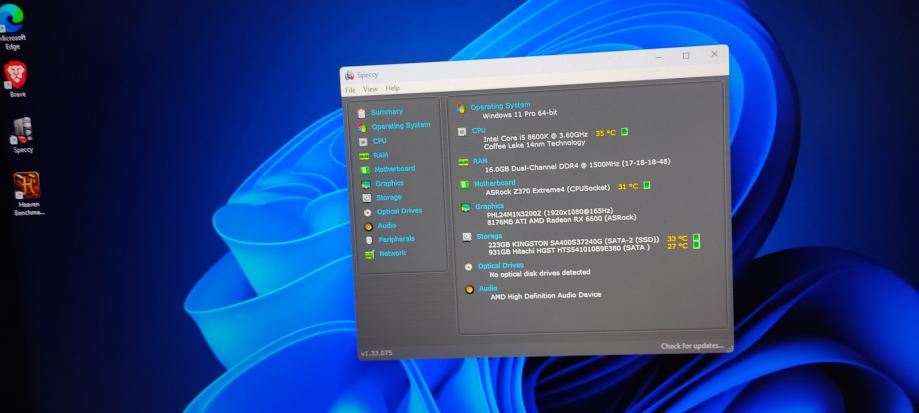The height and width of the screenshot is (413, 919).
Task: Click 223GB KINGSTON SSD entry
Action: click(x=574, y=241)
